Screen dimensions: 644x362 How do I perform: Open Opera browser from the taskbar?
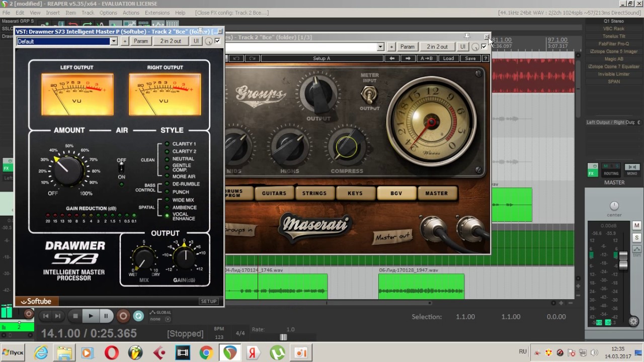click(x=111, y=353)
